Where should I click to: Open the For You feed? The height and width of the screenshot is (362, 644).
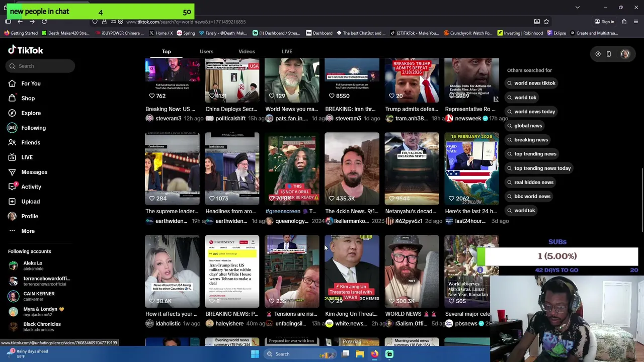[31, 83]
